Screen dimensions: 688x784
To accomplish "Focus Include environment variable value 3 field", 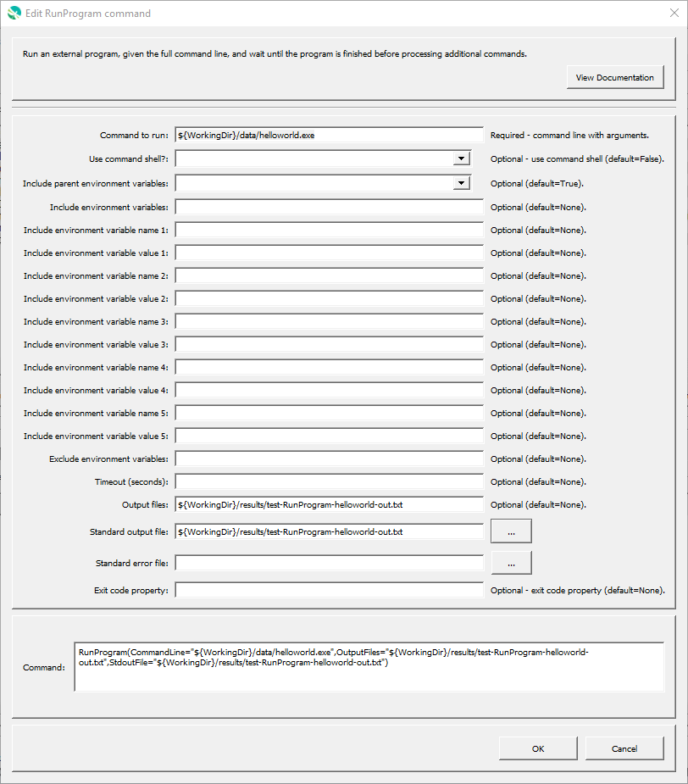I will pyautogui.click(x=329, y=344).
